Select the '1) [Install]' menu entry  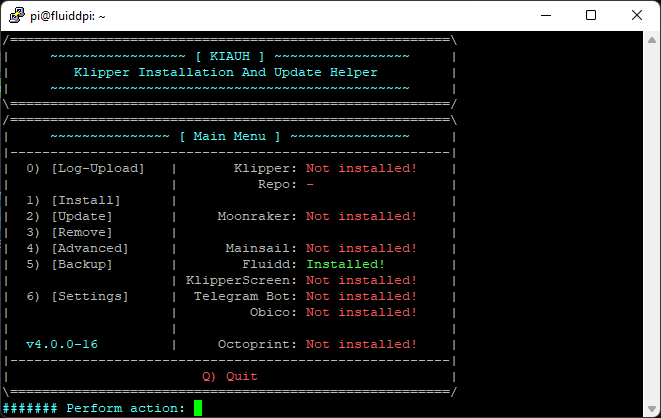73,201
